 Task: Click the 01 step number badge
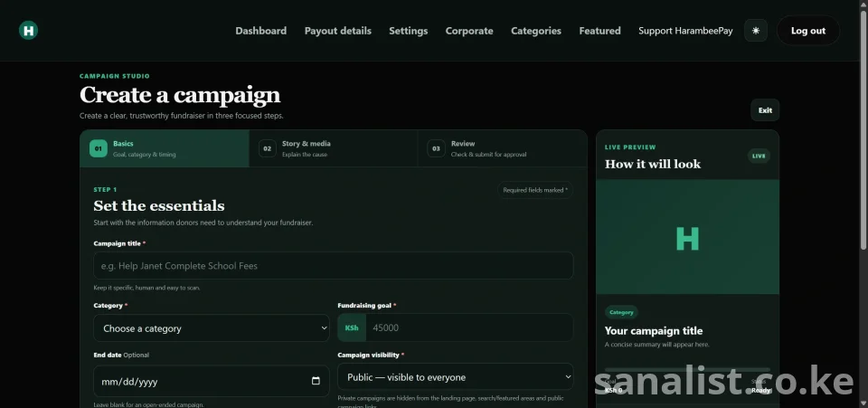click(98, 148)
